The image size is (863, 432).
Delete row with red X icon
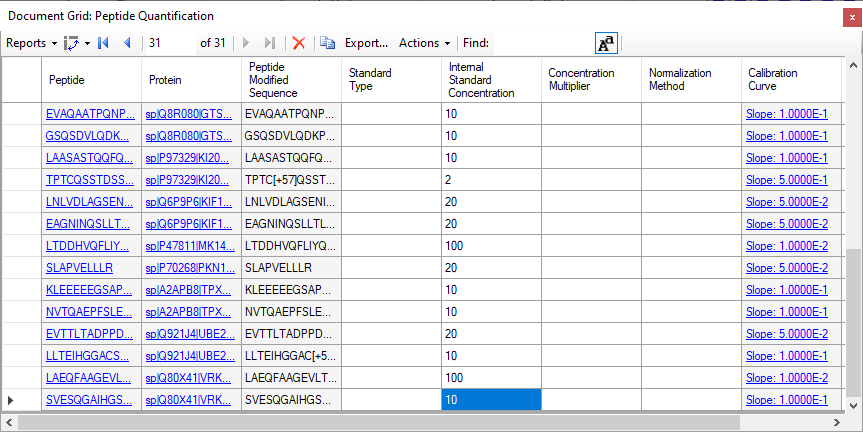pos(299,43)
